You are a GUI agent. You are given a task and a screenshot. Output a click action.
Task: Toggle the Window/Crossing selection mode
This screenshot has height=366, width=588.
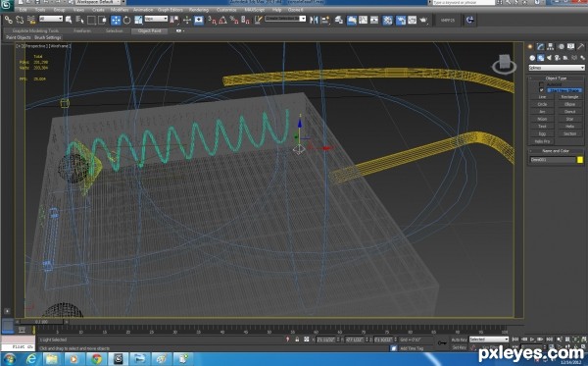tap(102, 20)
